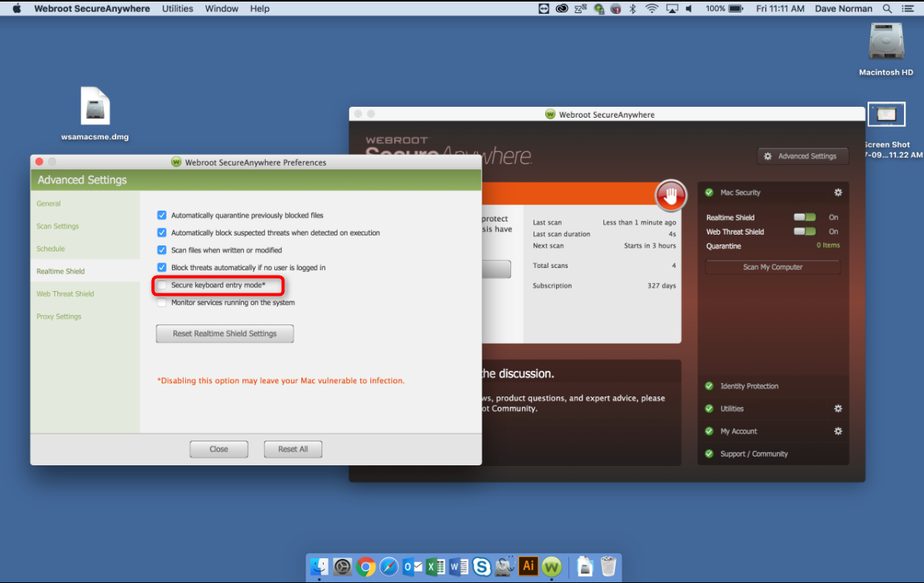Launch Google Chrome from the dock

pos(366,567)
